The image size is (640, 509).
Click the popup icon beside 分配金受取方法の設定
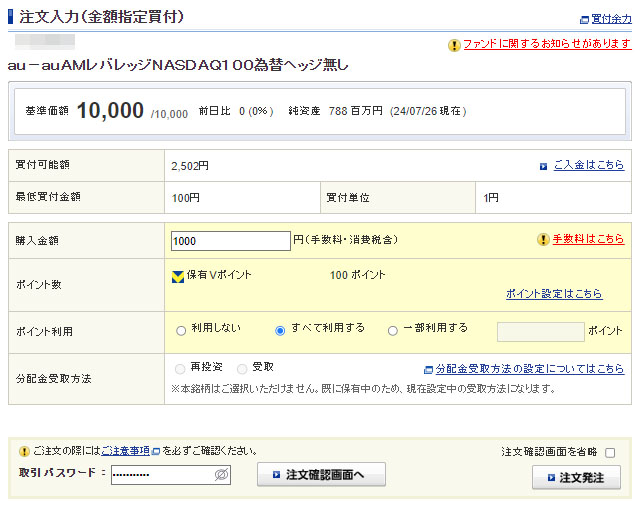click(428, 369)
